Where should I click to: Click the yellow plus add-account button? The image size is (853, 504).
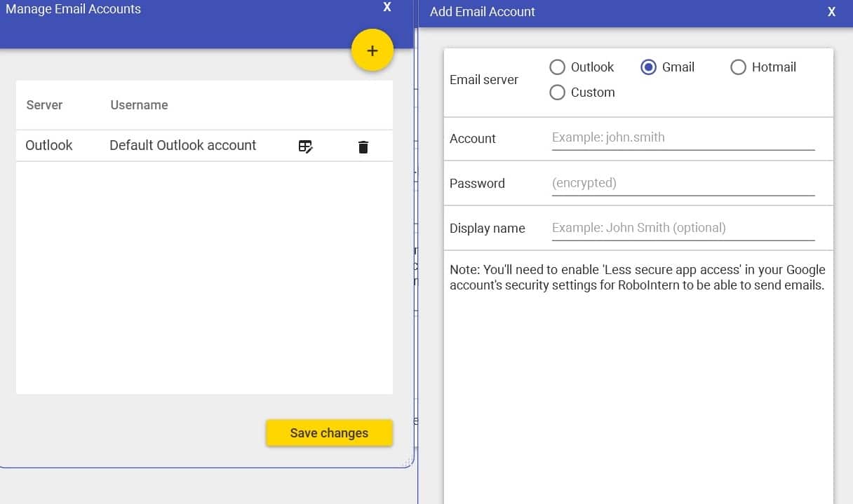[372, 50]
